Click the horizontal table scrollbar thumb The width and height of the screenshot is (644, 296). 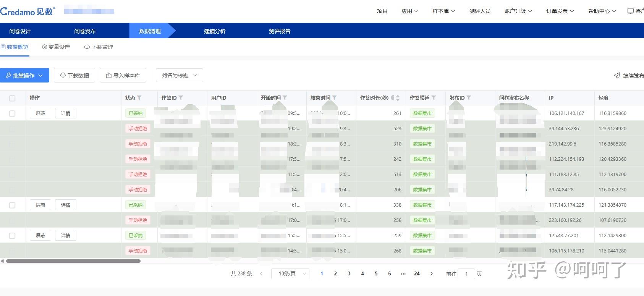point(73,261)
